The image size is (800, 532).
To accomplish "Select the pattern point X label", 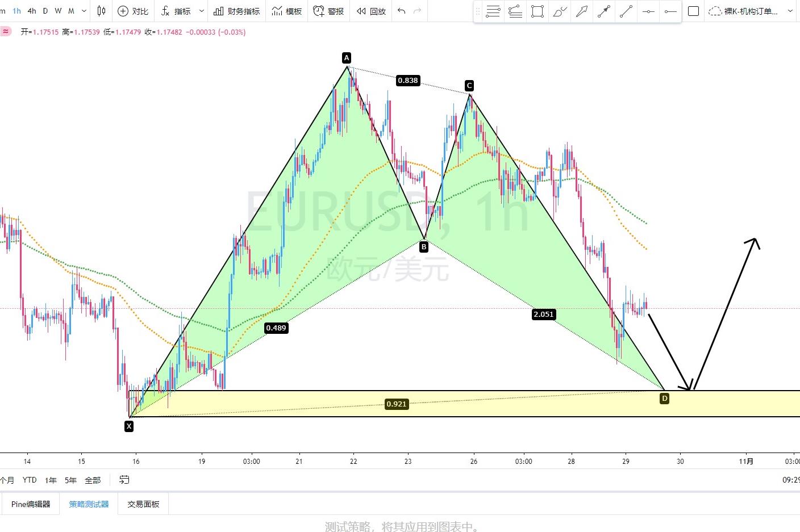I will [130, 426].
